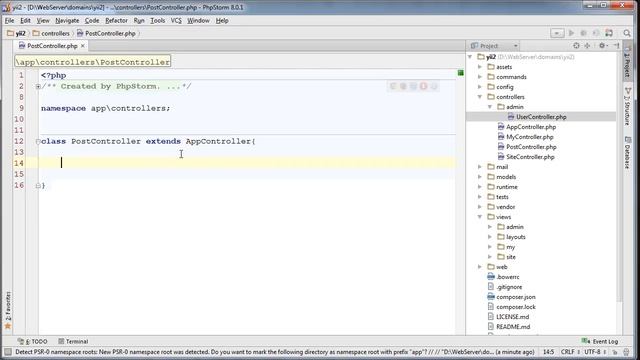Select PostController.php in the project tree
The width and height of the screenshot is (640, 360).
click(531, 147)
